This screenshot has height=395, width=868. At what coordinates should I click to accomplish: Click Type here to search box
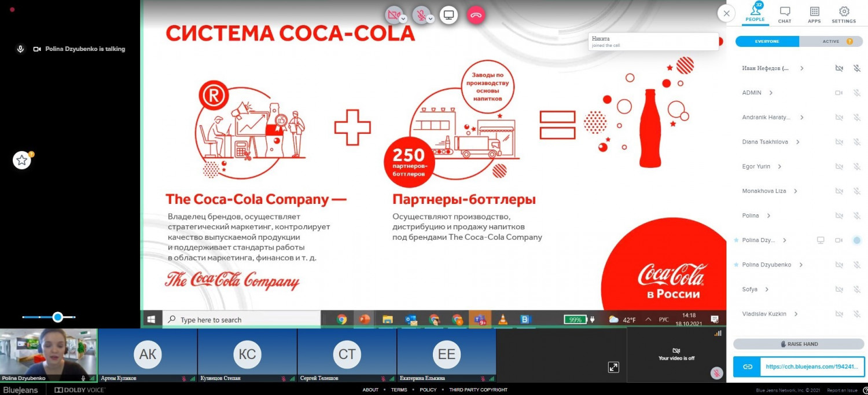coord(242,319)
